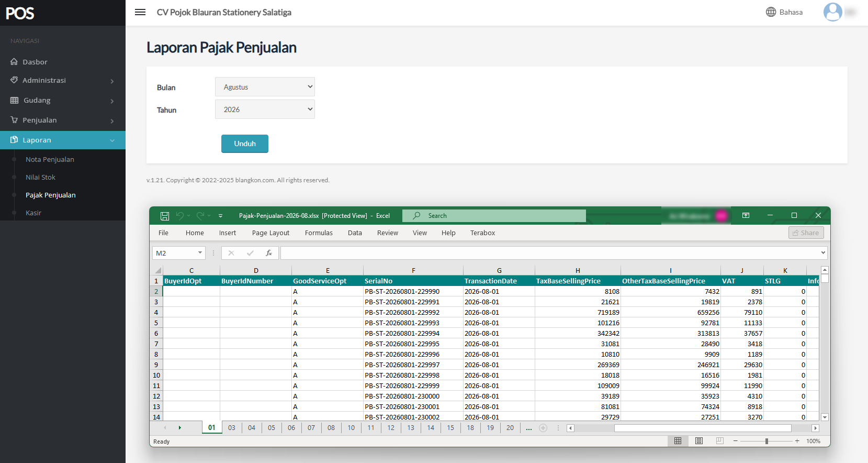Open the Name Box dropdown arrow

pos(200,253)
